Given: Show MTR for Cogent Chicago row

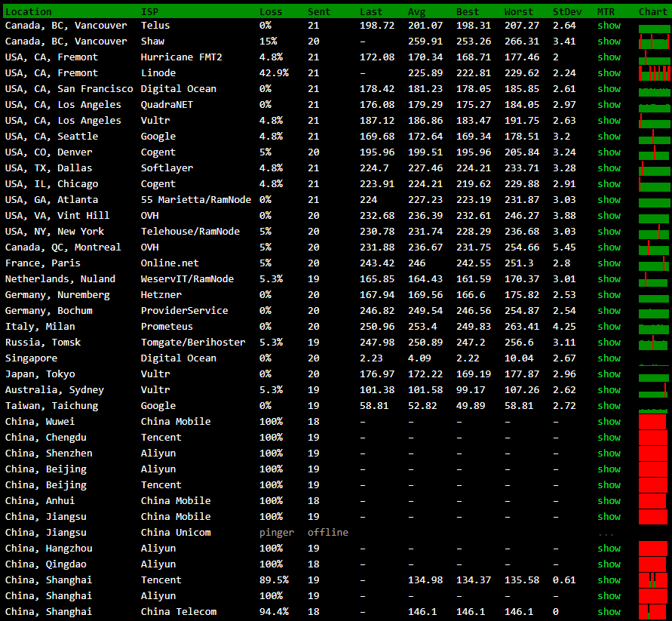Looking at the screenshot, I should pyautogui.click(x=609, y=184).
